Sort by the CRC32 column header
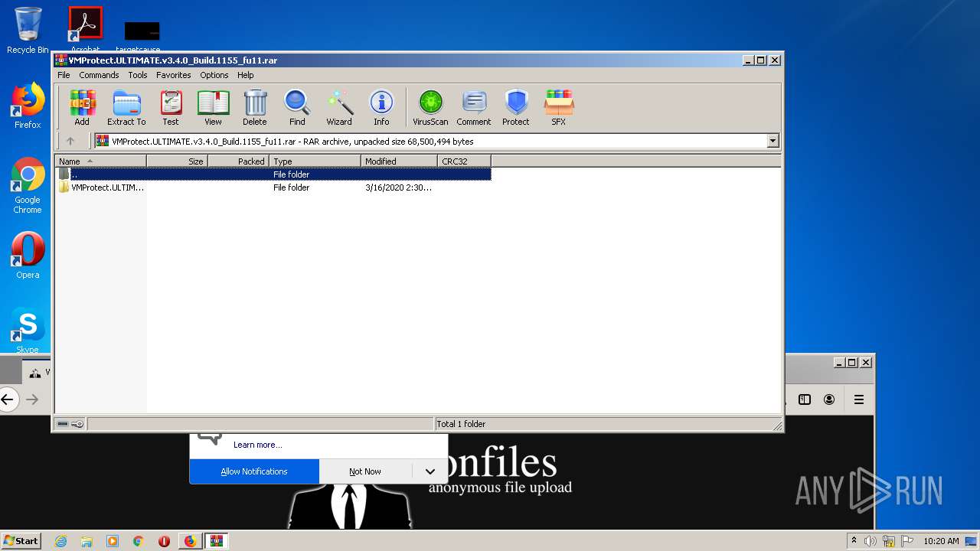This screenshot has height=551, width=980. 464,161
